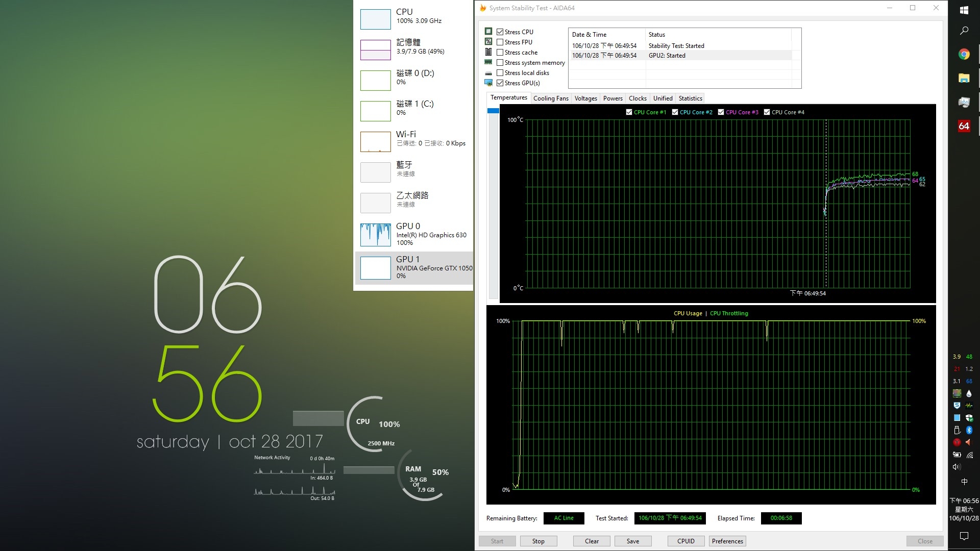Select GPU 0 Intel HD Graphics thumbnail
The image size is (980, 551).
pyautogui.click(x=376, y=234)
